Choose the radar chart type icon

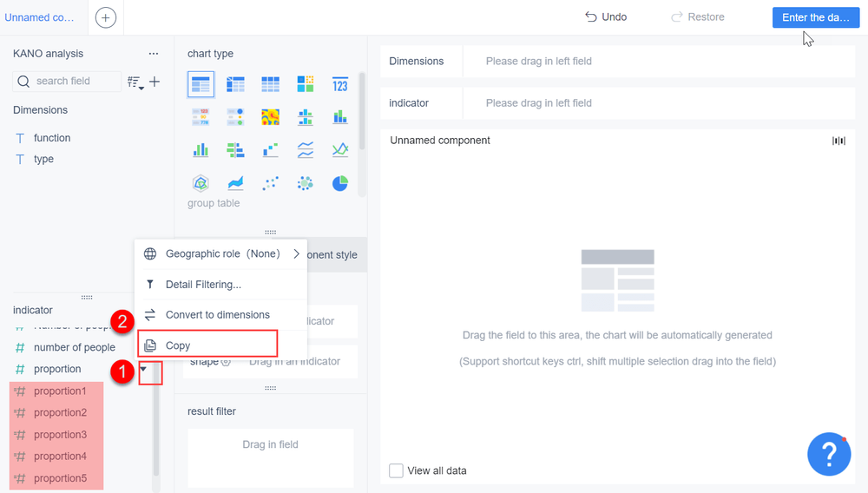point(201,184)
